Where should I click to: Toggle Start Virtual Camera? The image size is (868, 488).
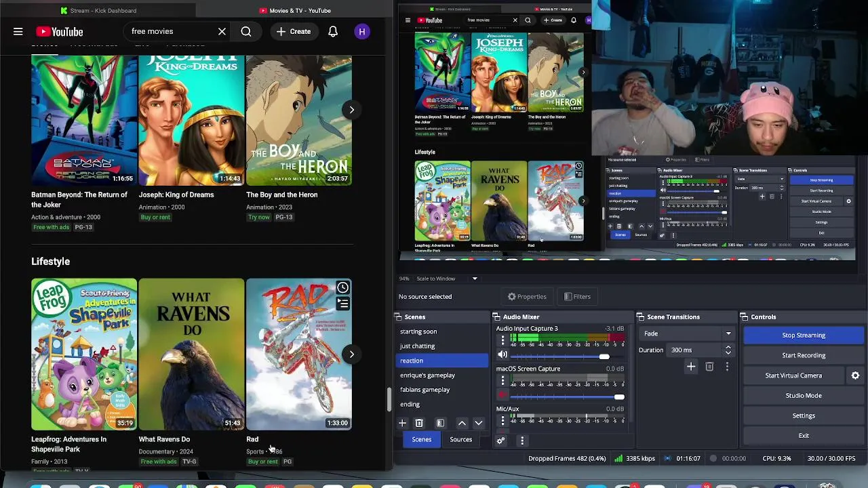click(x=793, y=375)
